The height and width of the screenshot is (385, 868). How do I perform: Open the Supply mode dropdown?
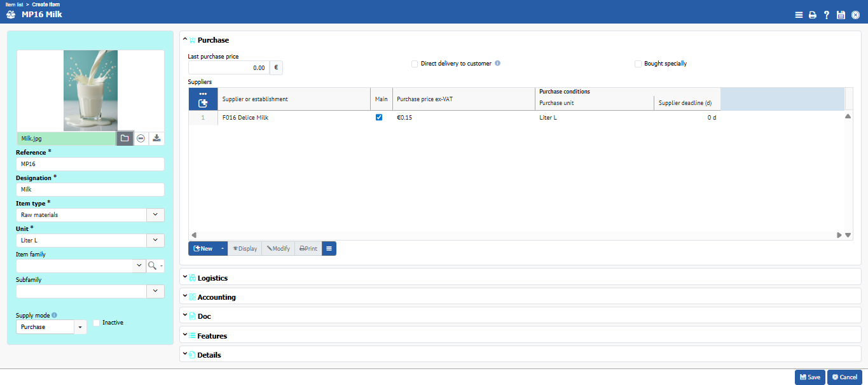[80, 327]
